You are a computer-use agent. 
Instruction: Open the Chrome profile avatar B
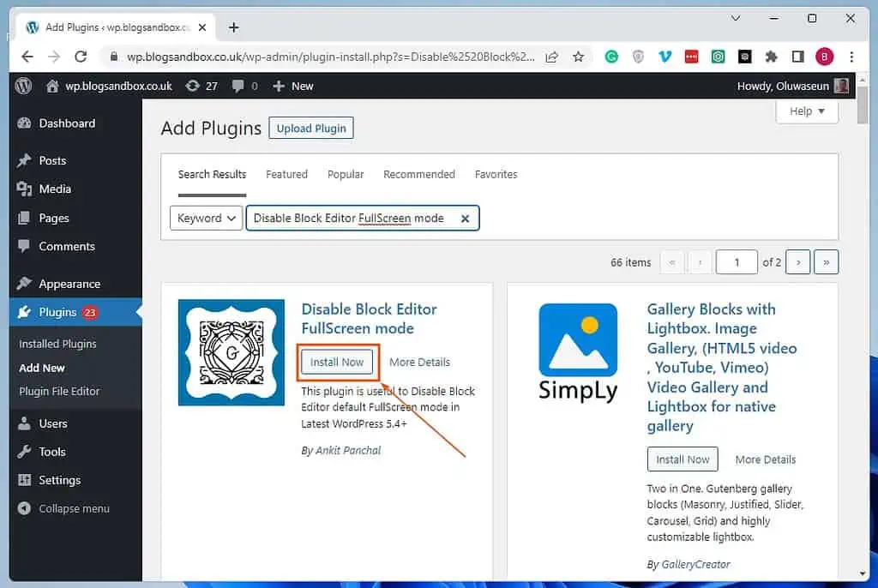coord(824,57)
